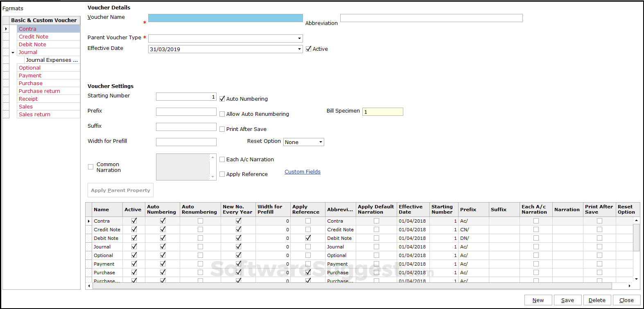Focus the Abbreviation input field
Image resolution: width=644 pixels, height=309 pixels.
[431, 18]
